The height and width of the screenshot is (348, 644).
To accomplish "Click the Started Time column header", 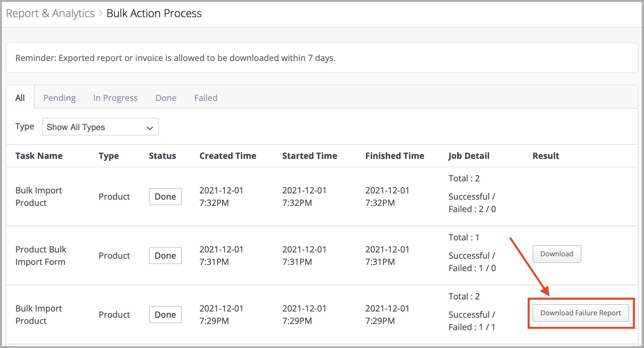I will 310,156.
